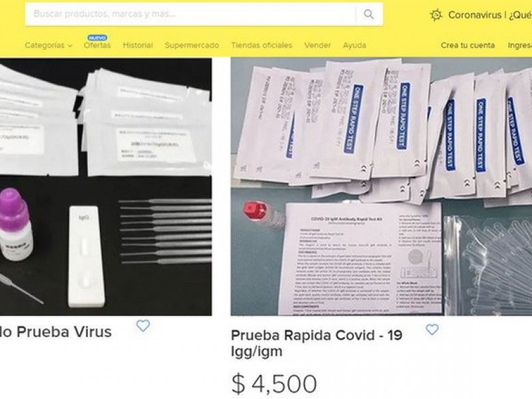Click the Prueba Virus listing title
This screenshot has height=399, width=532.
56,332
